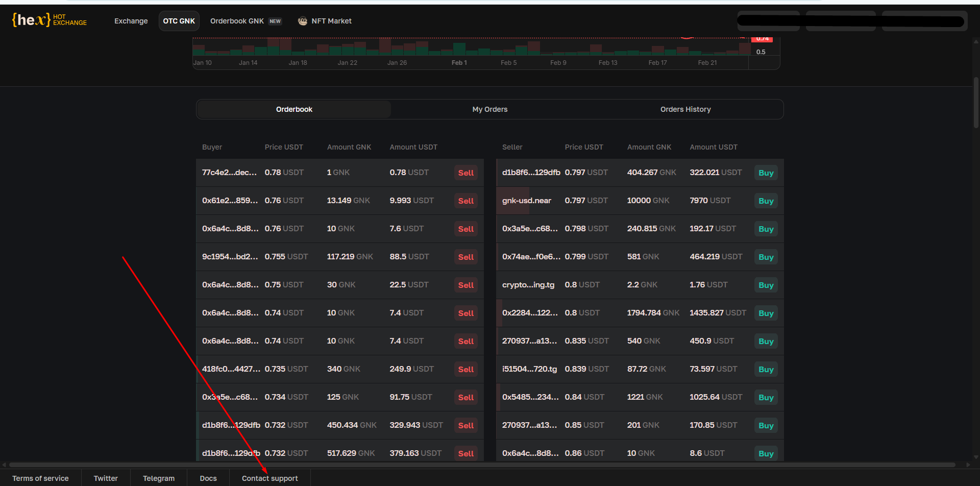
Task: Open Terms of service link
Action: pyautogui.click(x=40, y=478)
